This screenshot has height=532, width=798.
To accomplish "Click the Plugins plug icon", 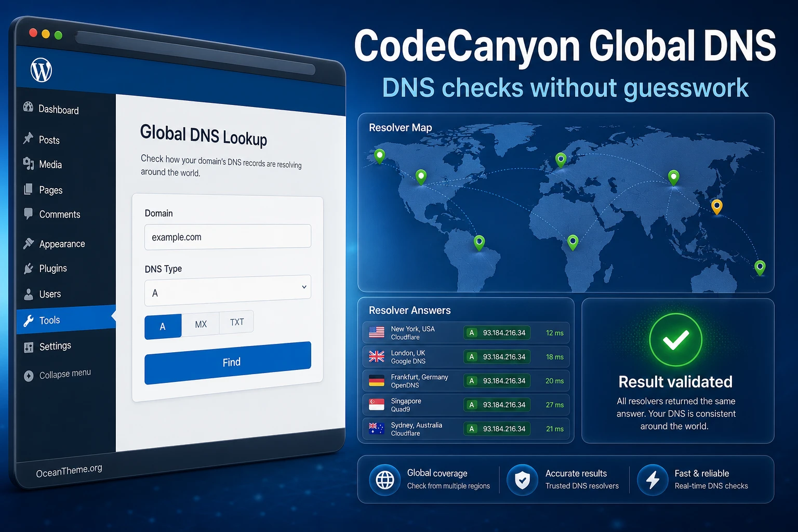I will coord(29,268).
